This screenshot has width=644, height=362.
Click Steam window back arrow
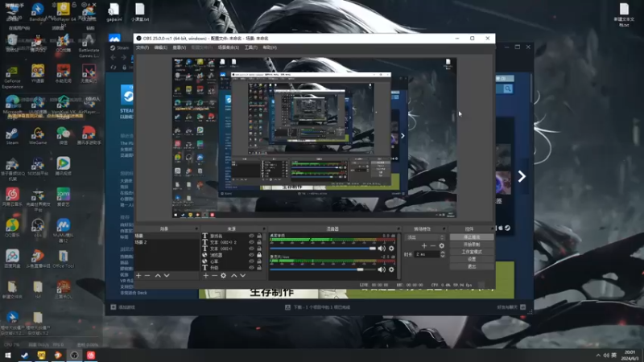tap(114, 57)
